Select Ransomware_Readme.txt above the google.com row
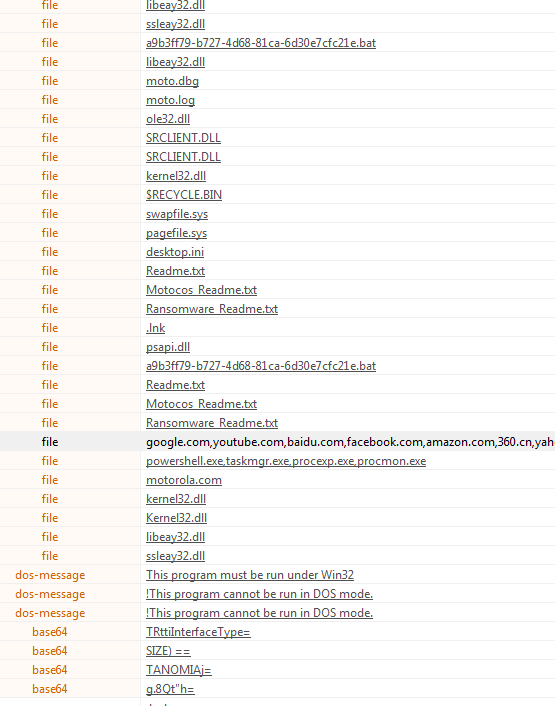The width and height of the screenshot is (555, 706). (212, 423)
